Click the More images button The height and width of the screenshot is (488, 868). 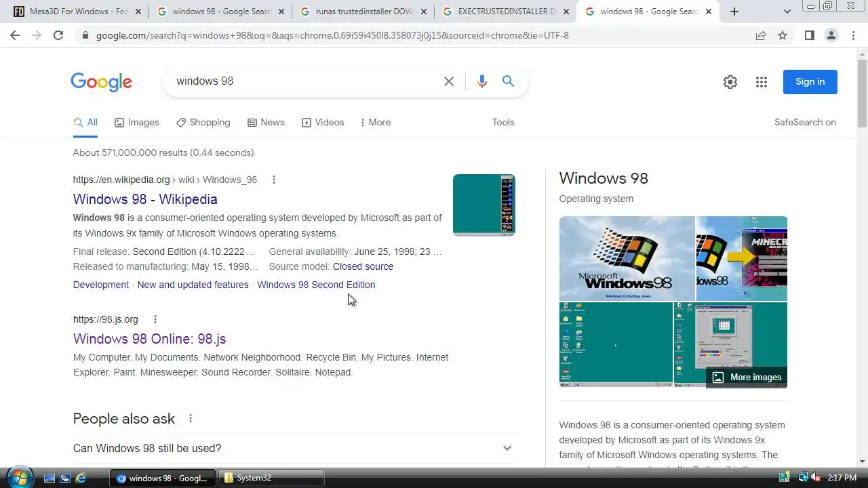click(x=747, y=378)
